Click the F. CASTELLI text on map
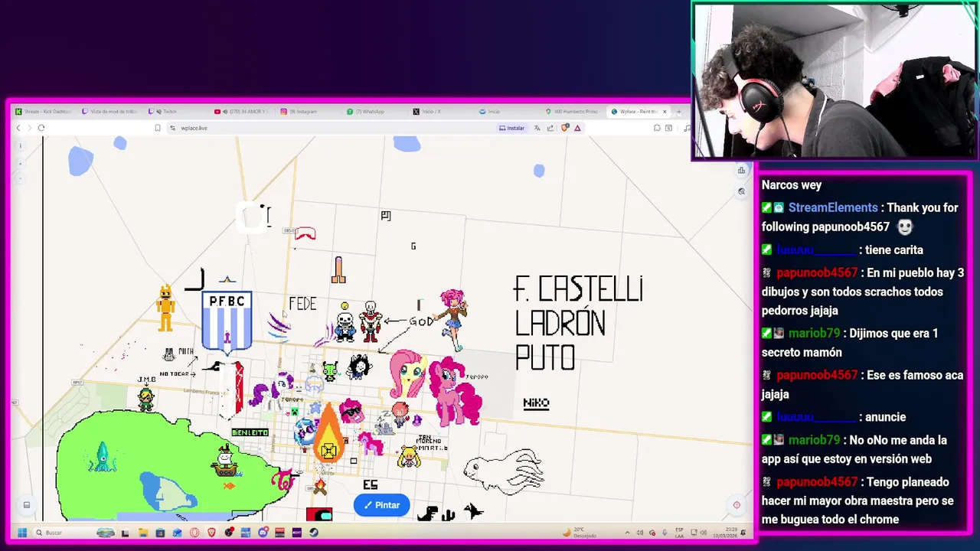 [578, 290]
